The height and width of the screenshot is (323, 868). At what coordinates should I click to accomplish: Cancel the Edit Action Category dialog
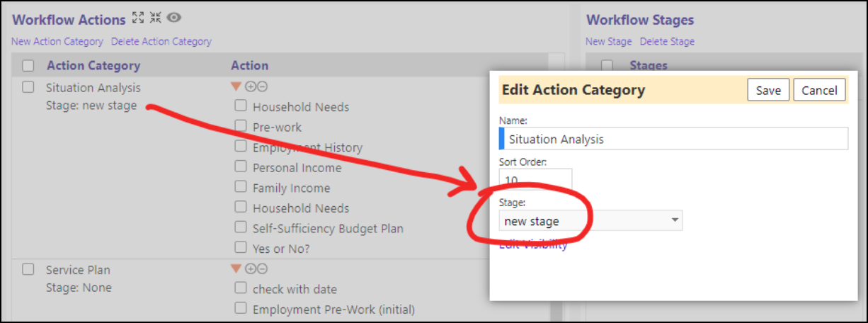click(819, 90)
